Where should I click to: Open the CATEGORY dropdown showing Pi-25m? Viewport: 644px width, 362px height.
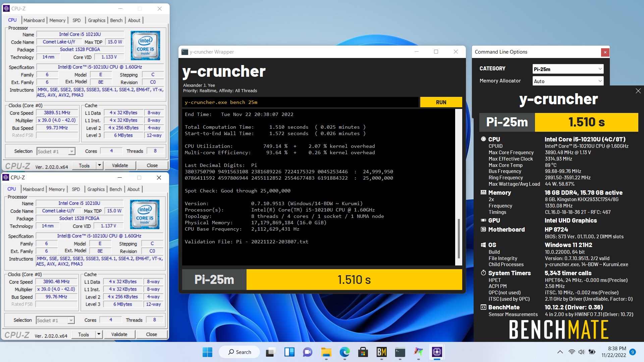[568, 69]
